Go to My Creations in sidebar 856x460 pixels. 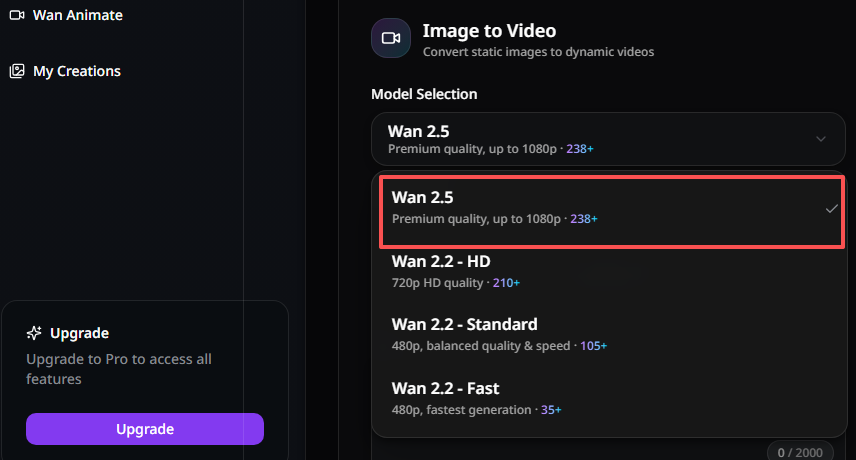pyautogui.click(x=76, y=71)
